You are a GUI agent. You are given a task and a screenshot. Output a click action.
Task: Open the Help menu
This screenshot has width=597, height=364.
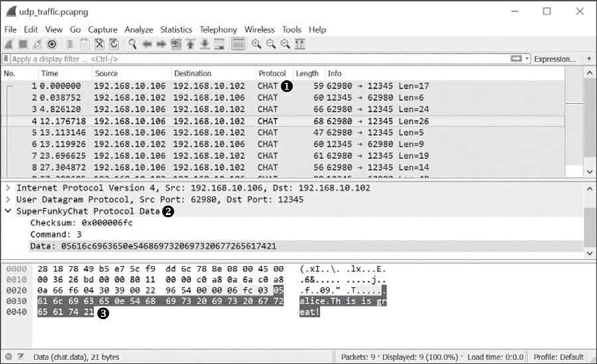(317, 30)
